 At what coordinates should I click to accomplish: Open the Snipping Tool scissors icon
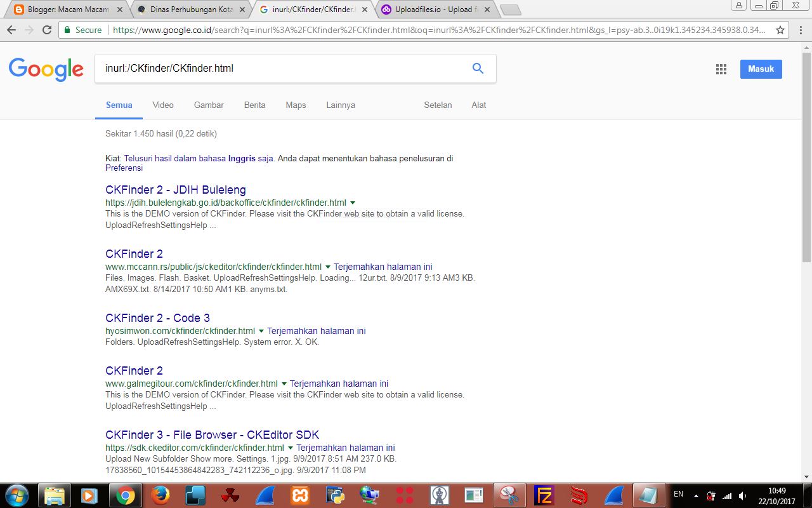[x=509, y=495]
